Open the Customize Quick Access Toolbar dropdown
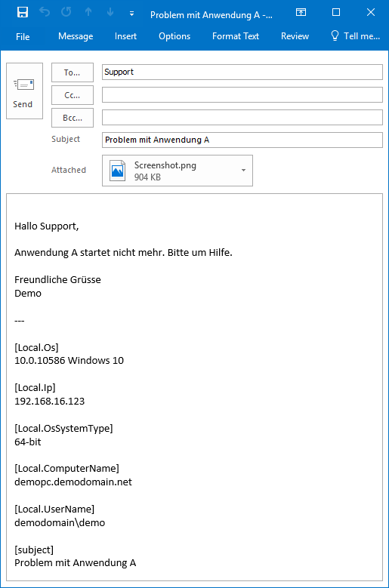 [x=131, y=14]
